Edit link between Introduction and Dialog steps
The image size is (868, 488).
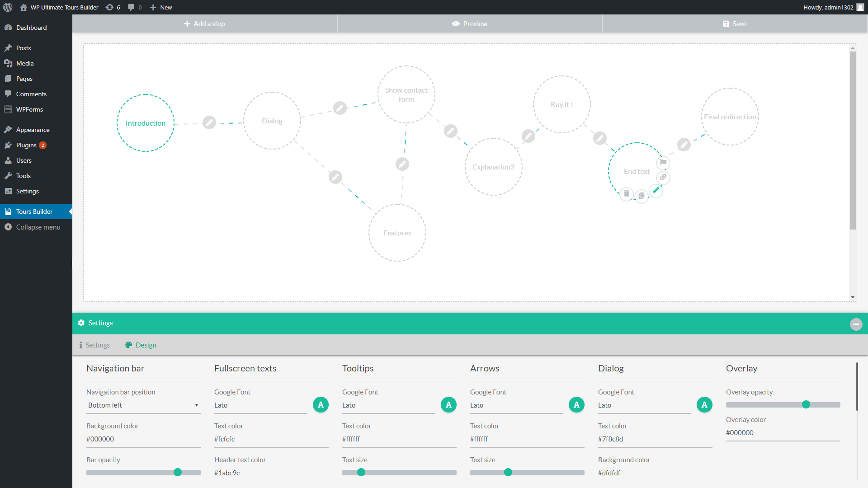pos(209,122)
